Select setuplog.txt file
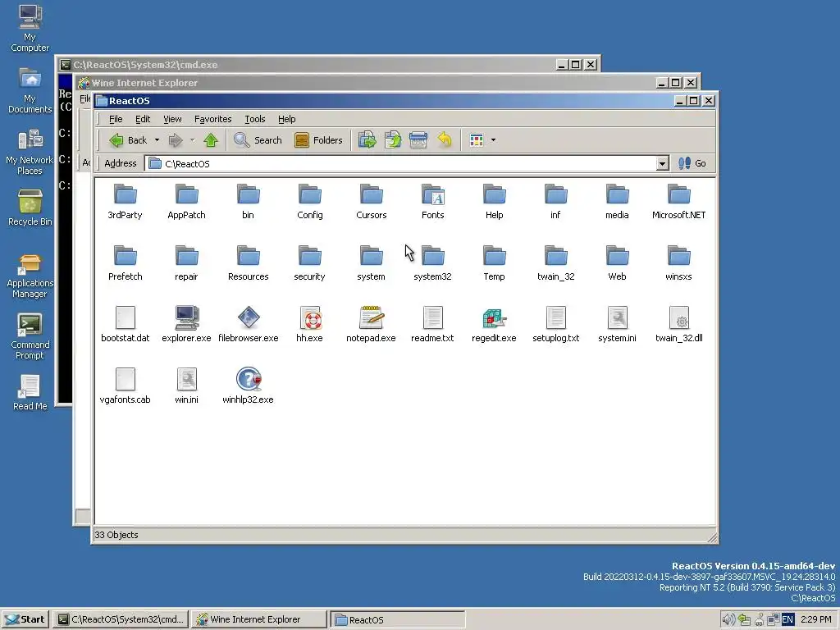This screenshot has height=630, width=840. click(x=555, y=324)
